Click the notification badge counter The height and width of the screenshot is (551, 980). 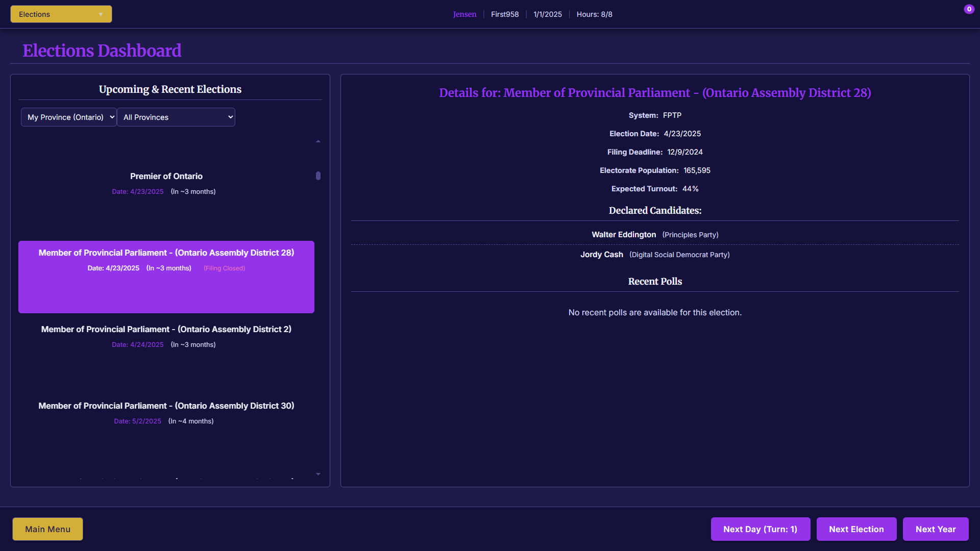pyautogui.click(x=969, y=9)
